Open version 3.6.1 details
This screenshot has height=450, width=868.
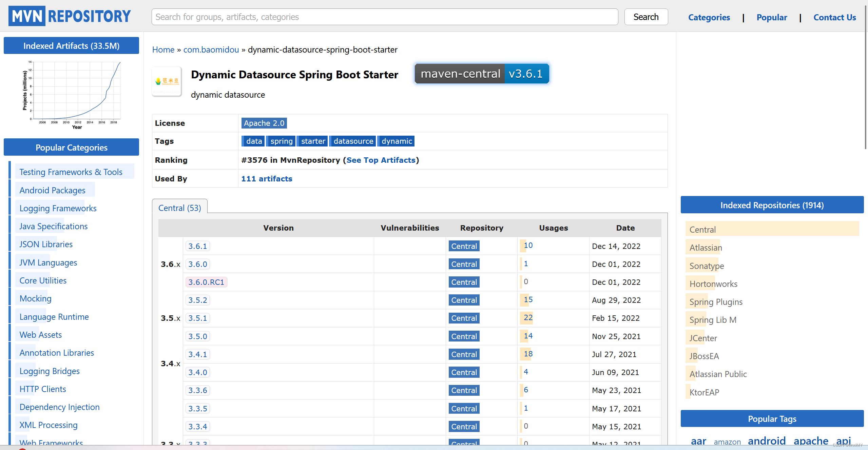[197, 246]
